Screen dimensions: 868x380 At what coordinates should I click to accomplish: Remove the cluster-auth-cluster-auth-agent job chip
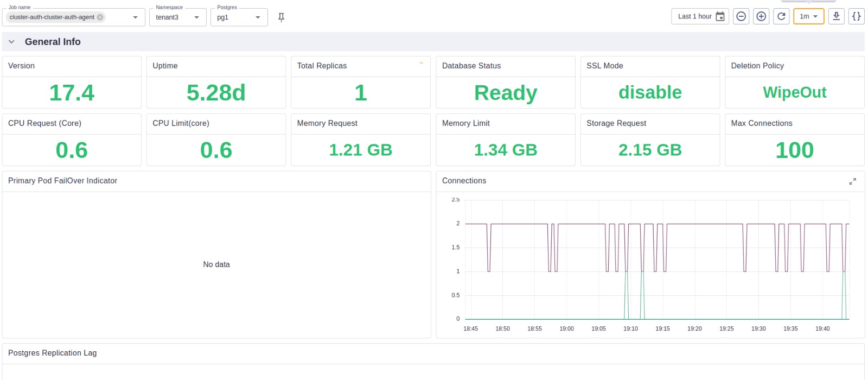click(100, 17)
